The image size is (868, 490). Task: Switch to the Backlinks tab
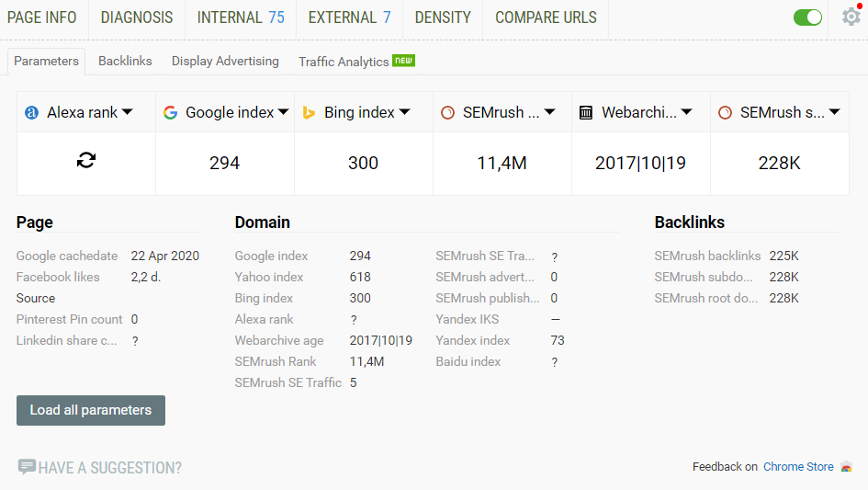pyautogui.click(x=125, y=61)
